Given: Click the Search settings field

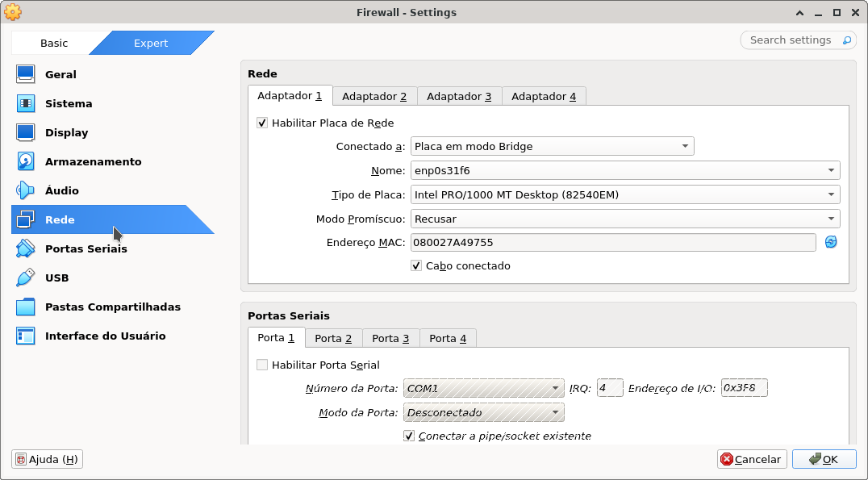Looking at the screenshot, I should [790, 40].
